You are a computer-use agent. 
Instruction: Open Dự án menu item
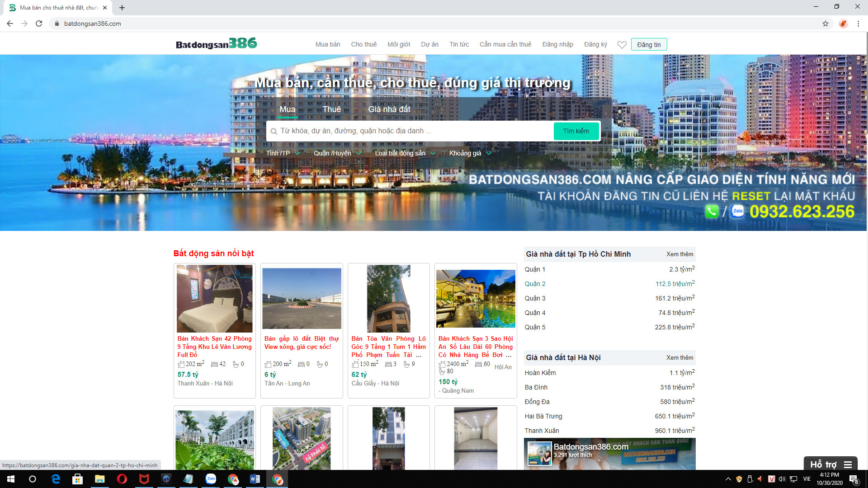tap(430, 44)
